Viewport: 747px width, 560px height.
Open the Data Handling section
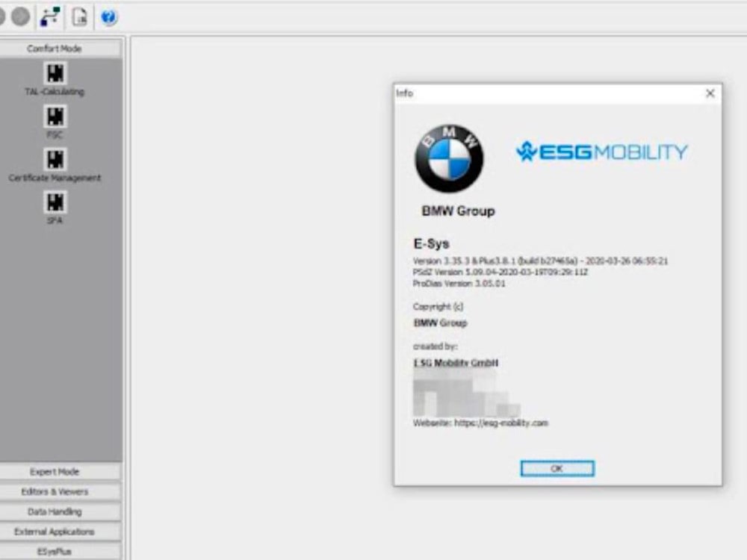pyautogui.click(x=61, y=512)
